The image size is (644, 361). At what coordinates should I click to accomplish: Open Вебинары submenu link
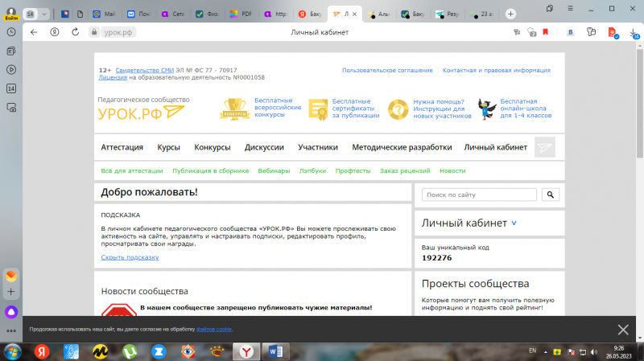click(x=274, y=170)
